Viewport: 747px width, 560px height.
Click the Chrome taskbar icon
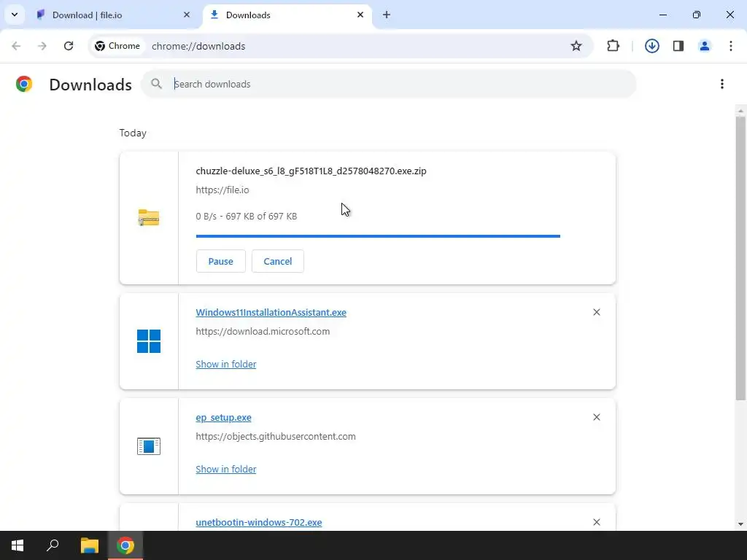click(x=125, y=545)
